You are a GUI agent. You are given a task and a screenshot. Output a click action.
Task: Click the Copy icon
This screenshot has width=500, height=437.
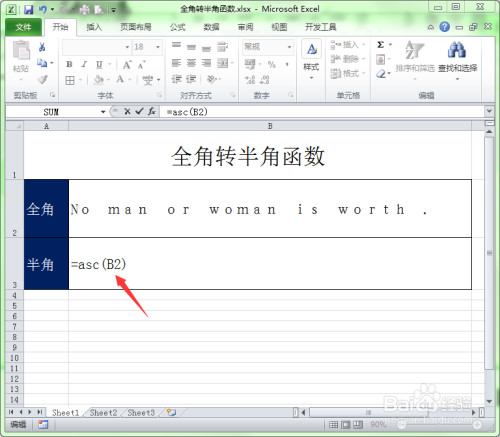[42, 63]
